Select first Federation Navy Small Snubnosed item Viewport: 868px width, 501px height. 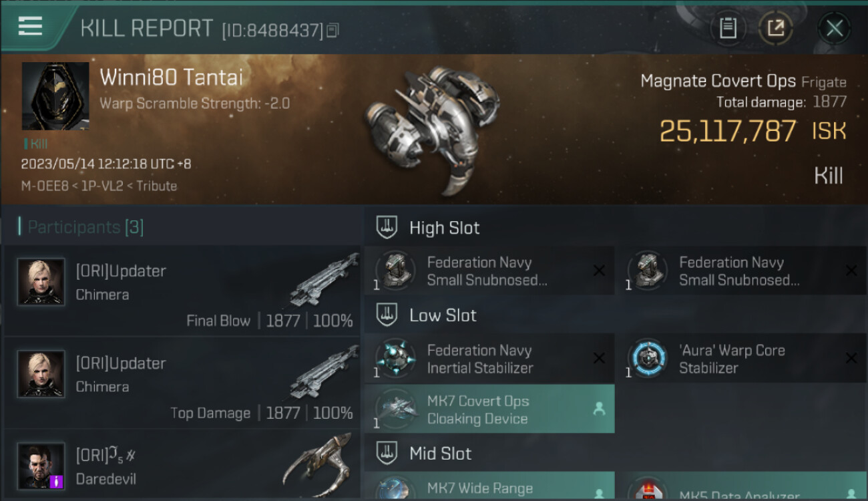(x=489, y=271)
